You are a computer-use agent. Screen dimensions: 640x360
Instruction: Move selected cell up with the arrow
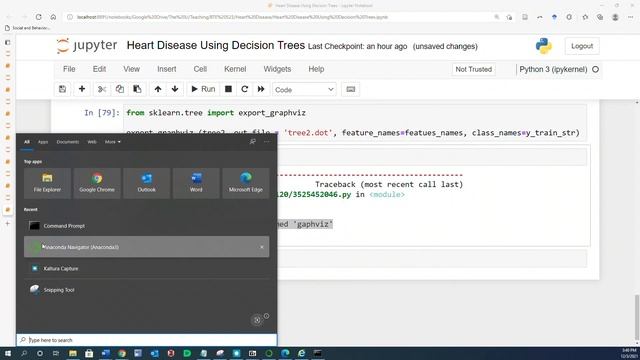coord(158,89)
